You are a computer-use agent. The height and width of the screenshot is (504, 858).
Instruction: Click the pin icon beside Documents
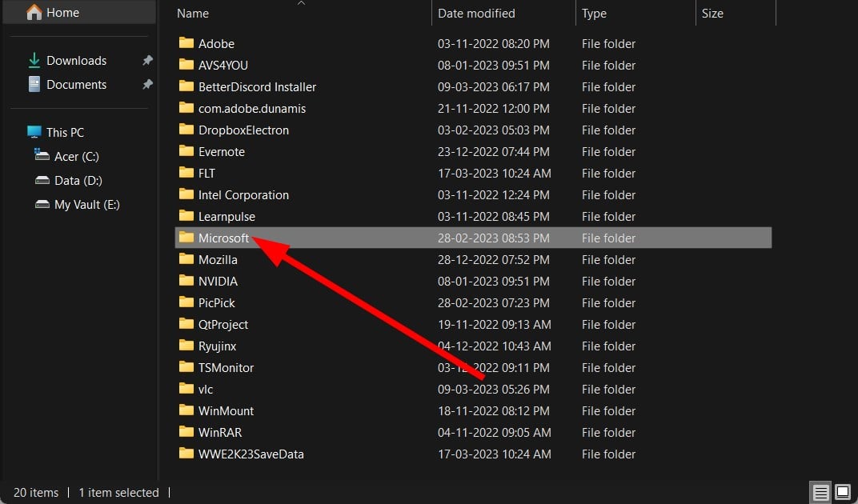coord(147,84)
